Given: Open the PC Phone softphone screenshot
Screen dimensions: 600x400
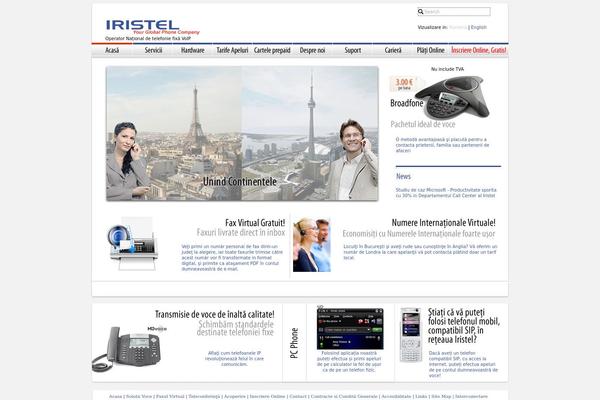Looking at the screenshot, I should [x=350, y=328].
